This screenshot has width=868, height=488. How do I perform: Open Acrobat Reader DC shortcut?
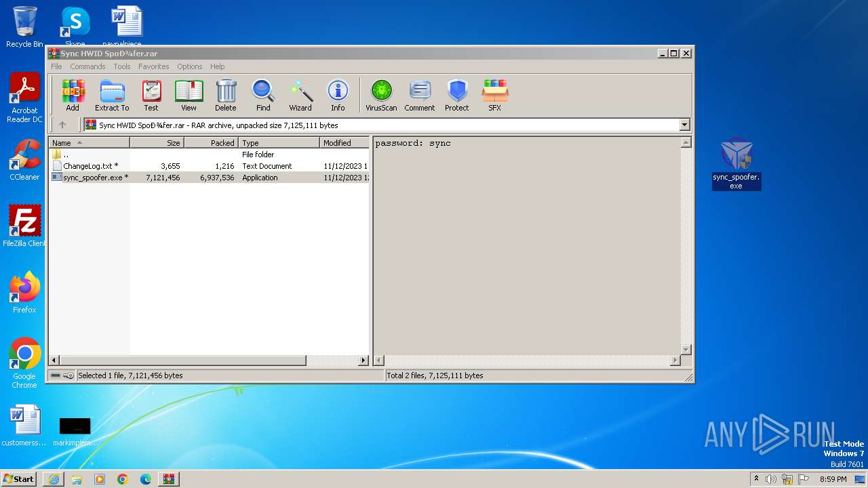click(x=24, y=98)
